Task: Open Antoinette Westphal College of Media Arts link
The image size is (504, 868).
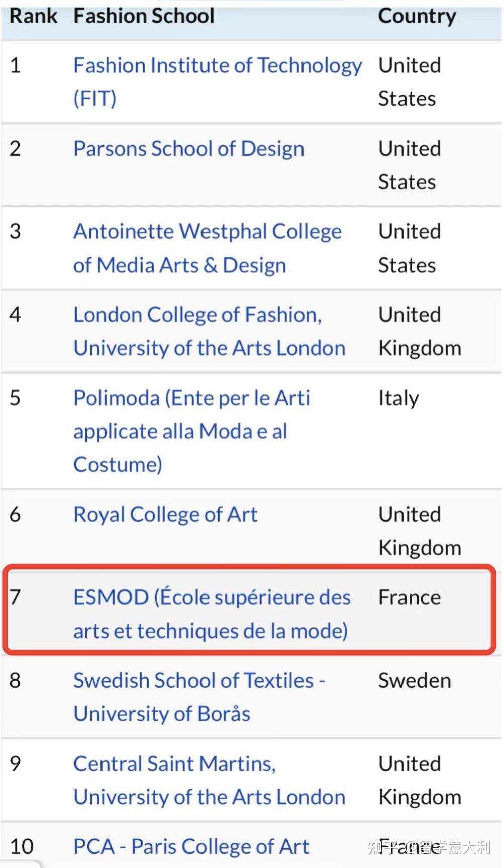Action: pos(207,232)
